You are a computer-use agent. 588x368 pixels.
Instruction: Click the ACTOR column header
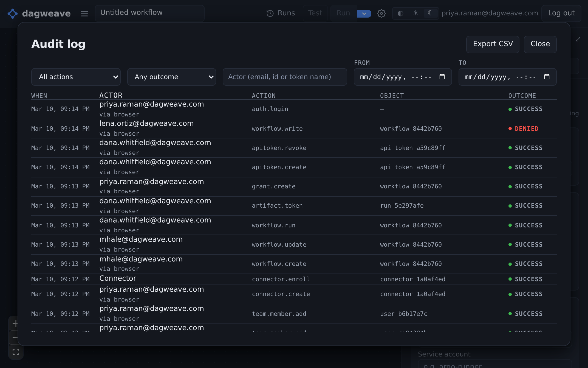pyautogui.click(x=111, y=95)
